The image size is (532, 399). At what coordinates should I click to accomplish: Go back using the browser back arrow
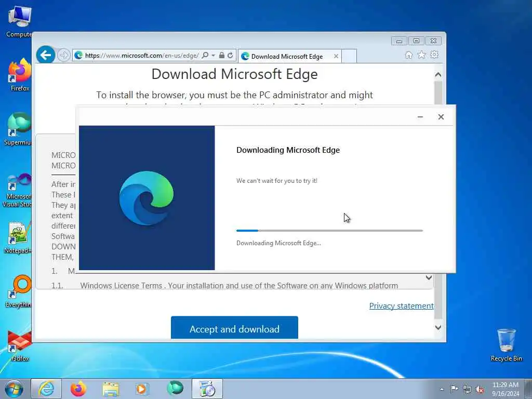pos(46,55)
